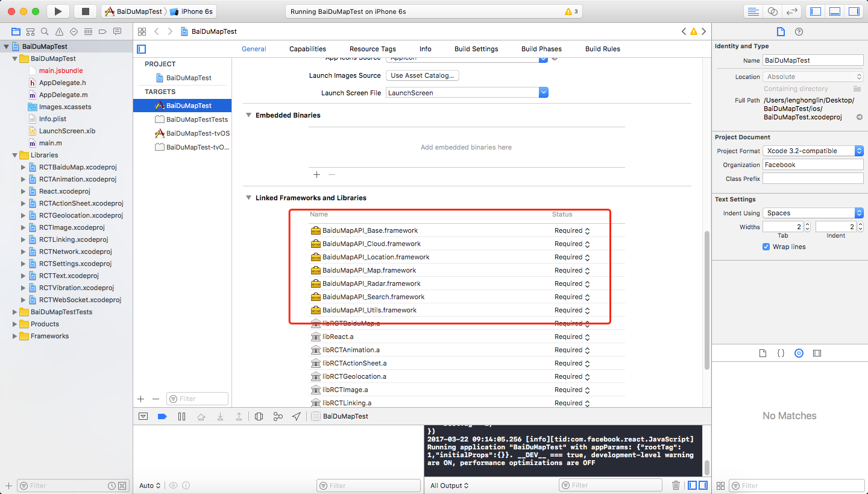Image resolution: width=868 pixels, height=494 pixels.
Task: Show the quick help inspector
Action: coord(799,32)
